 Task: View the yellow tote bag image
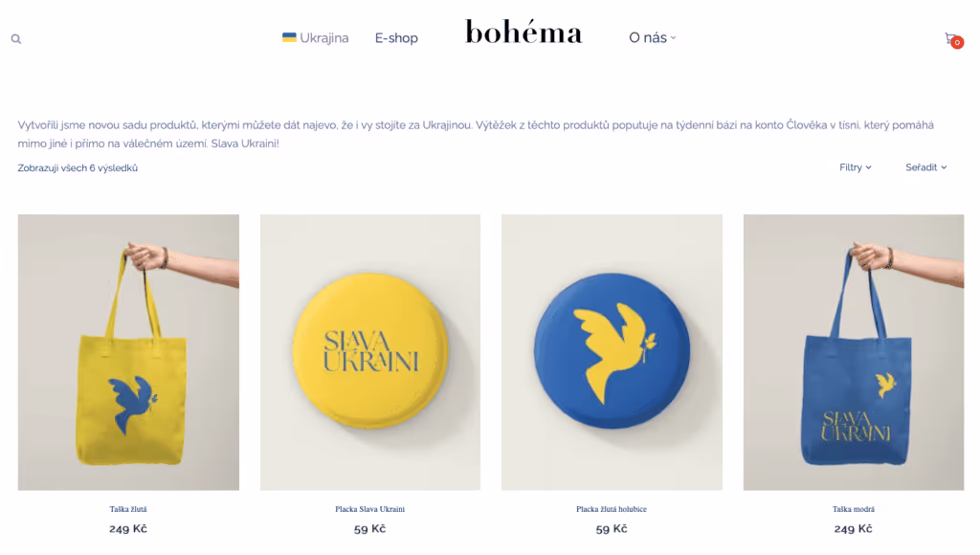point(128,352)
